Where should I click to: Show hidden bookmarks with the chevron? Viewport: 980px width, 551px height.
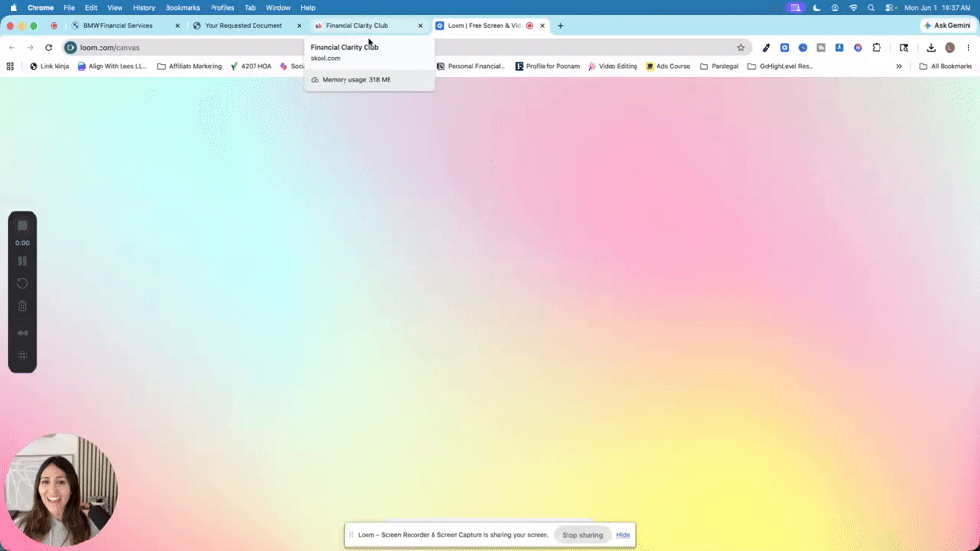pos(899,66)
